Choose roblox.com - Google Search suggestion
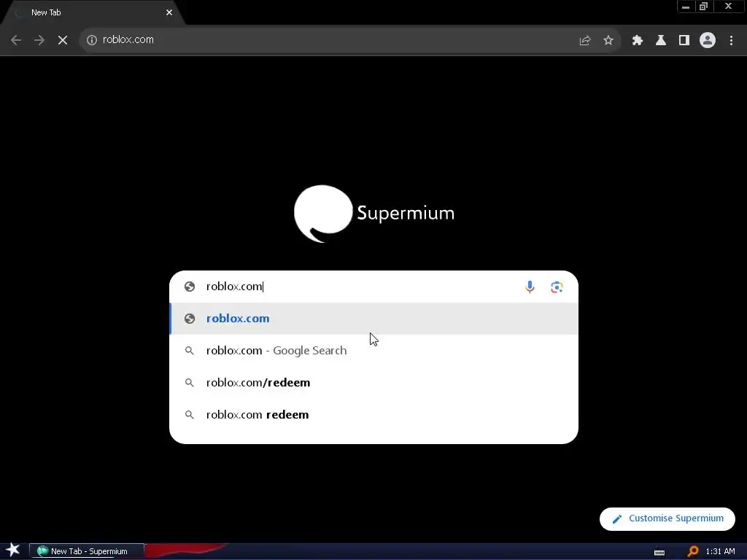This screenshot has width=747, height=560. click(x=374, y=351)
